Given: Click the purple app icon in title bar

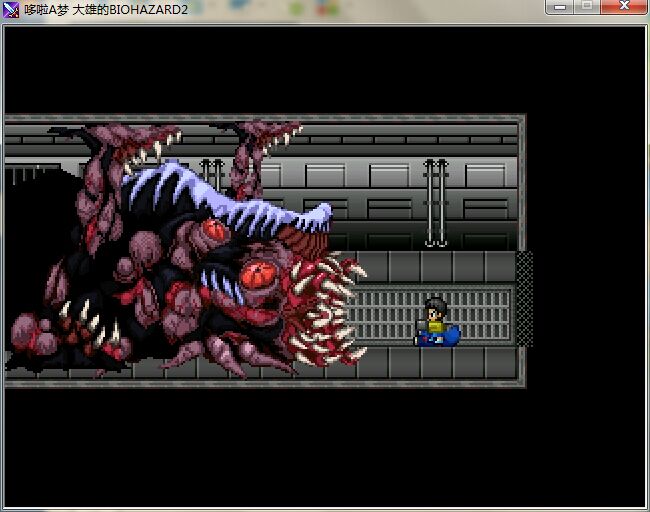Looking at the screenshot, I should [11, 9].
